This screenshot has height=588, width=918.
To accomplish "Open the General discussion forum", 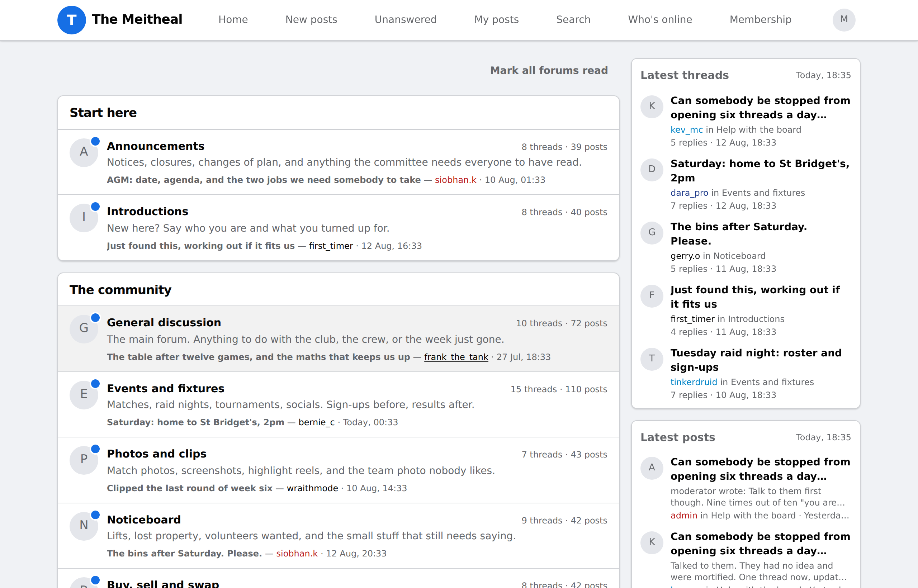I will [x=164, y=323].
